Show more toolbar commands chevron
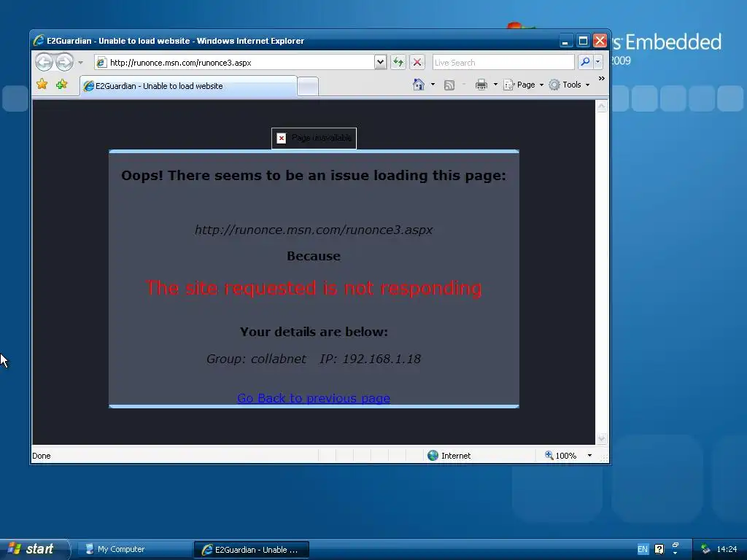The height and width of the screenshot is (560, 747). click(602, 79)
